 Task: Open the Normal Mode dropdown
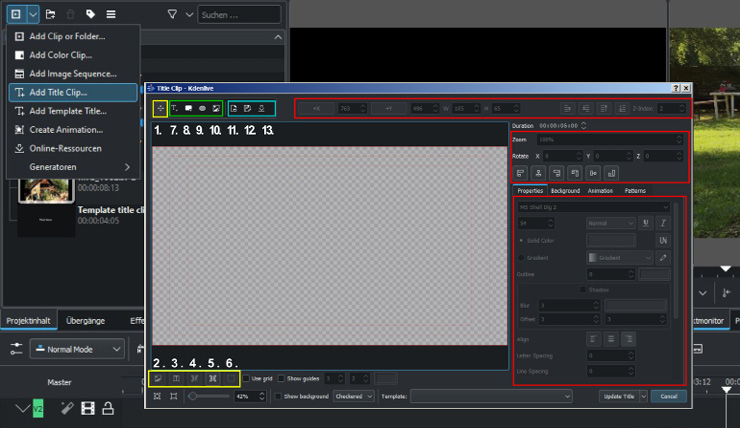(x=77, y=348)
